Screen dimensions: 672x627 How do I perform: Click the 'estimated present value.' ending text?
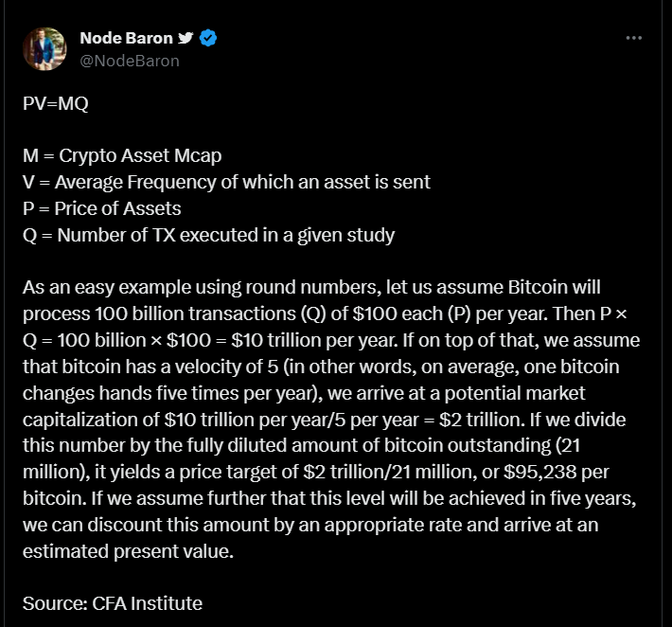click(x=128, y=551)
